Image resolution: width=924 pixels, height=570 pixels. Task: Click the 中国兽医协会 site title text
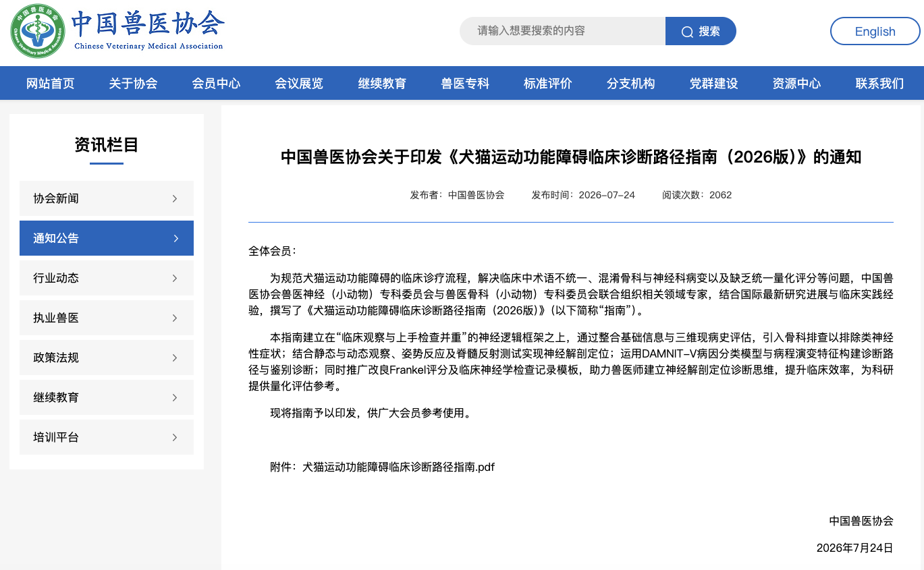pos(148,24)
